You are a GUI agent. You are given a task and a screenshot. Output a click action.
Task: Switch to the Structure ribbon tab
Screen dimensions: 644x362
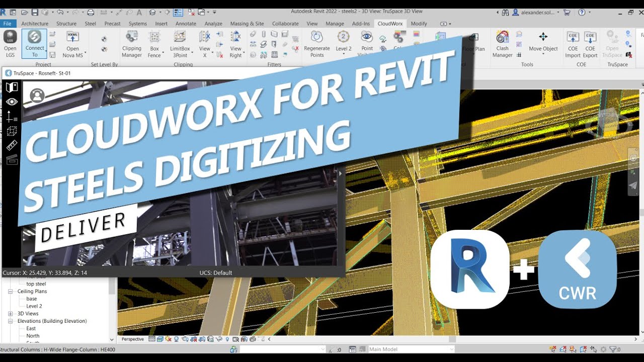pyautogui.click(x=66, y=24)
